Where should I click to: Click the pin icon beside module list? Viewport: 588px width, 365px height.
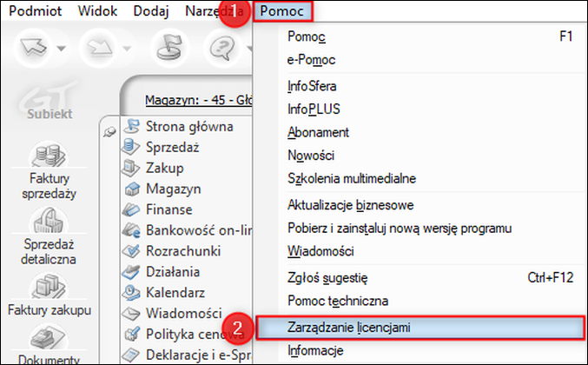tap(110, 132)
